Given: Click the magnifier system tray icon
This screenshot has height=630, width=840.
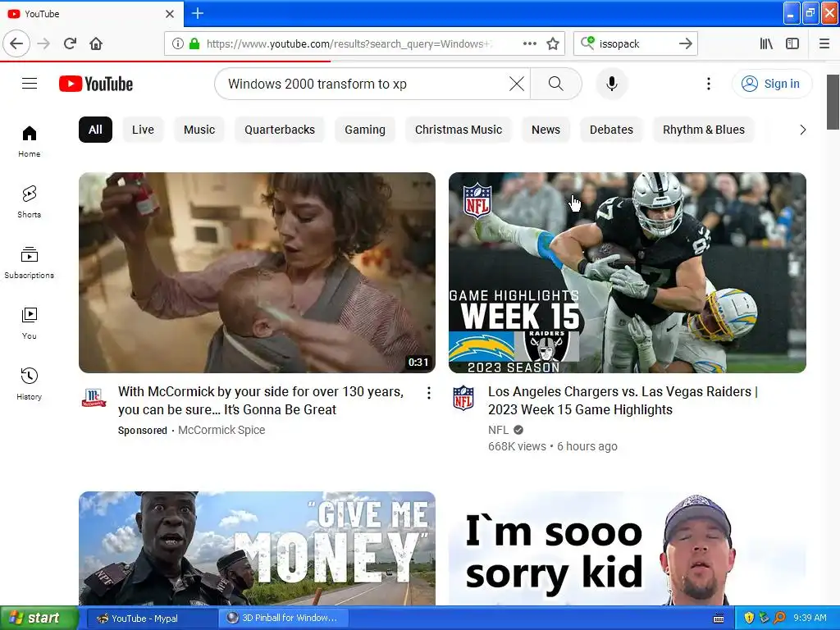Looking at the screenshot, I should 779,618.
